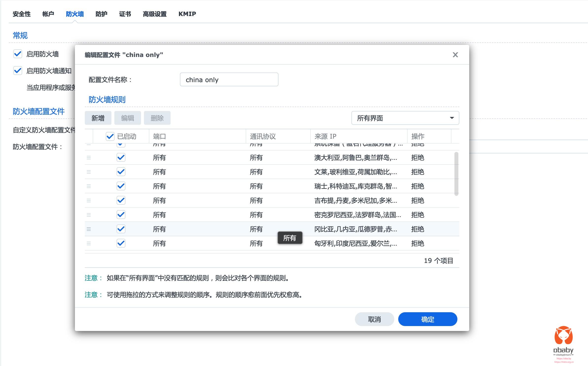Viewport: 588px width, 366px height.
Task: Click drag handle of the 澳大利亚 rule row
Action: point(89,157)
